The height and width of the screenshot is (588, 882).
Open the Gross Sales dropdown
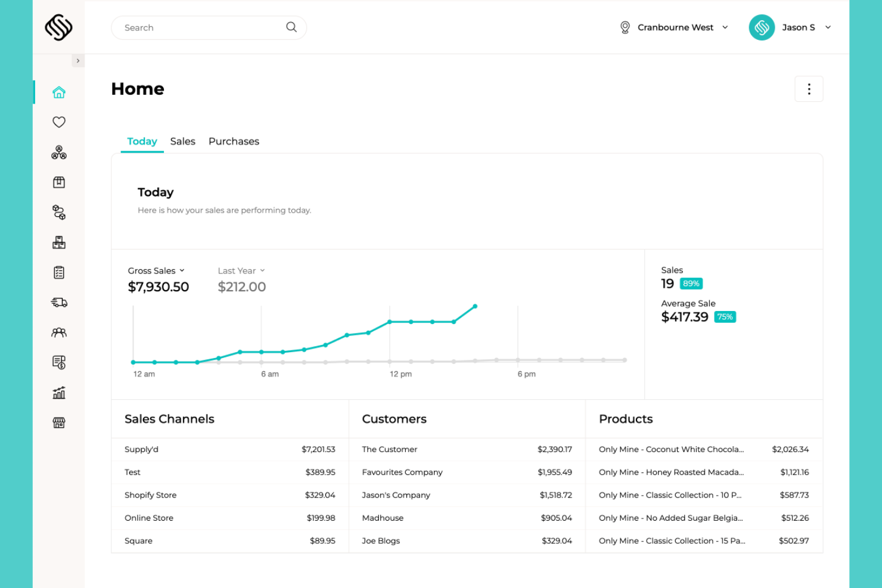click(x=156, y=270)
